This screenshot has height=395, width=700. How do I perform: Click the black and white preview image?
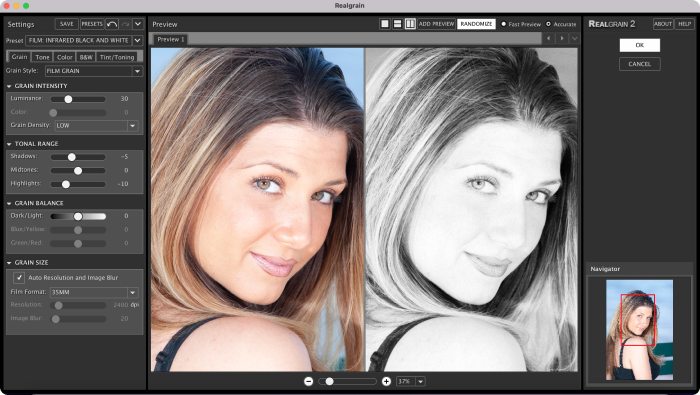point(471,210)
